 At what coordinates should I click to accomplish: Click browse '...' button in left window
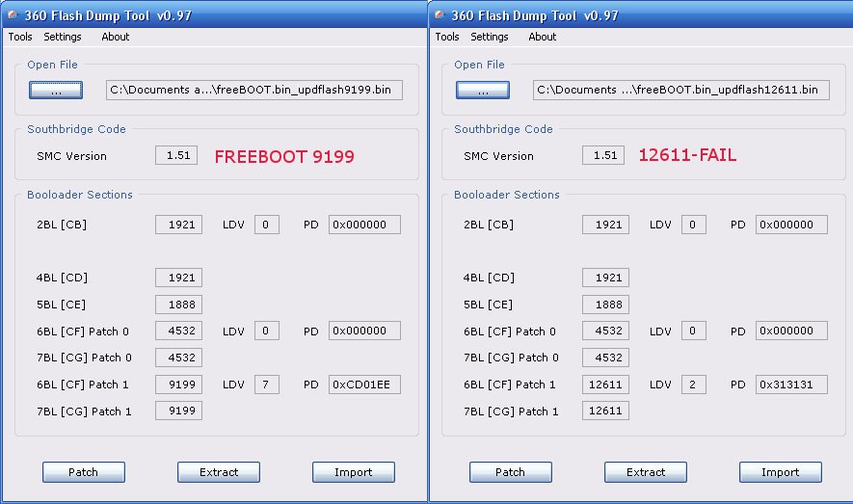click(56, 91)
